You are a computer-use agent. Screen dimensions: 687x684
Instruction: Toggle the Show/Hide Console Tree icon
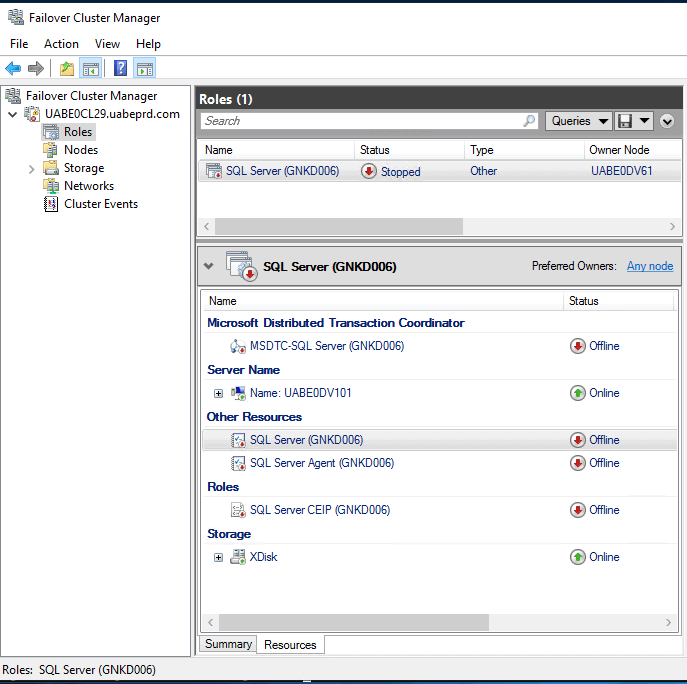91,68
